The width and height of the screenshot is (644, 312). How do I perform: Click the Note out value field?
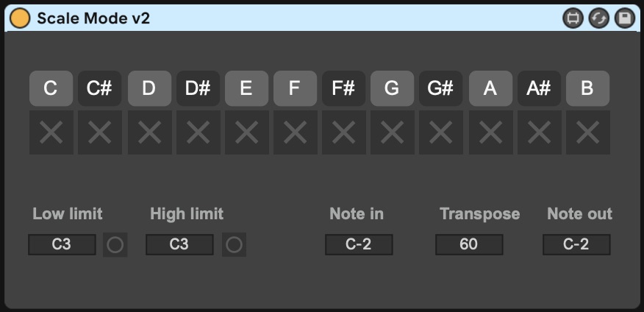(576, 245)
